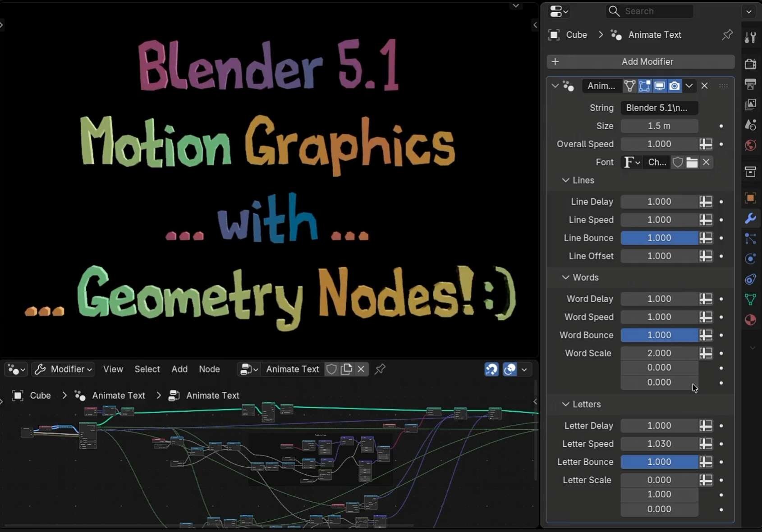Switch to the World properties tab

[x=750, y=145]
